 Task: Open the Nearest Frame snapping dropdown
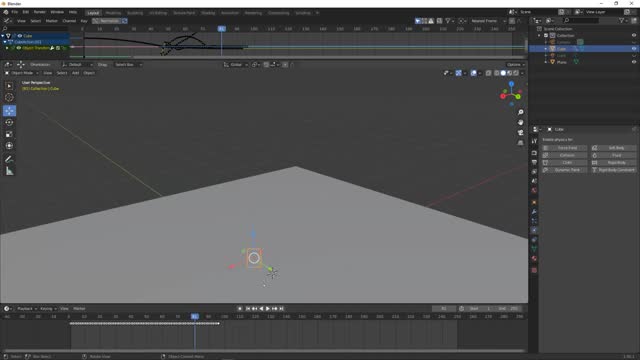488,21
